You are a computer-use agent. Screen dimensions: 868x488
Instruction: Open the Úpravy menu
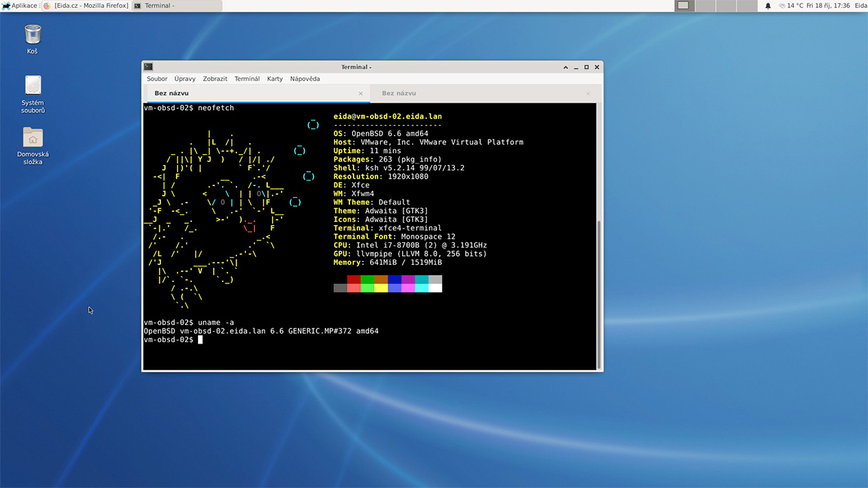[185, 79]
